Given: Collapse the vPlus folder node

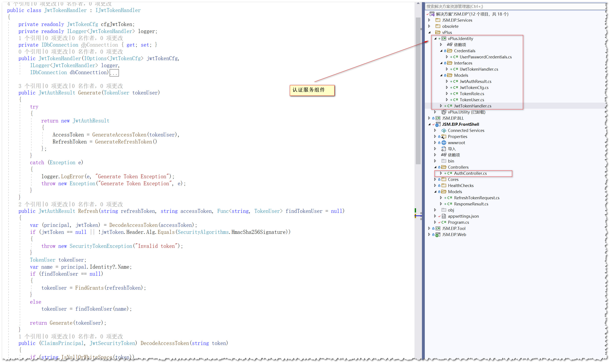Looking at the screenshot, I should (430, 32).
